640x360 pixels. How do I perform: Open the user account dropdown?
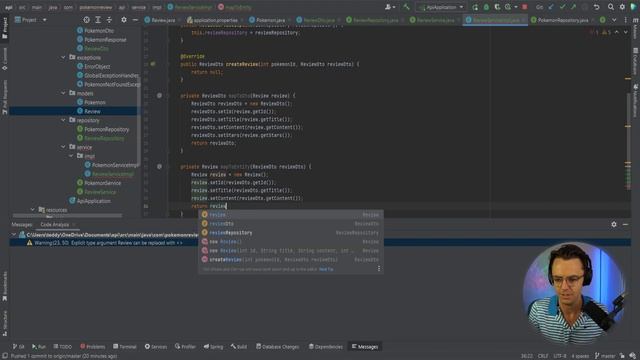point(390,7)
